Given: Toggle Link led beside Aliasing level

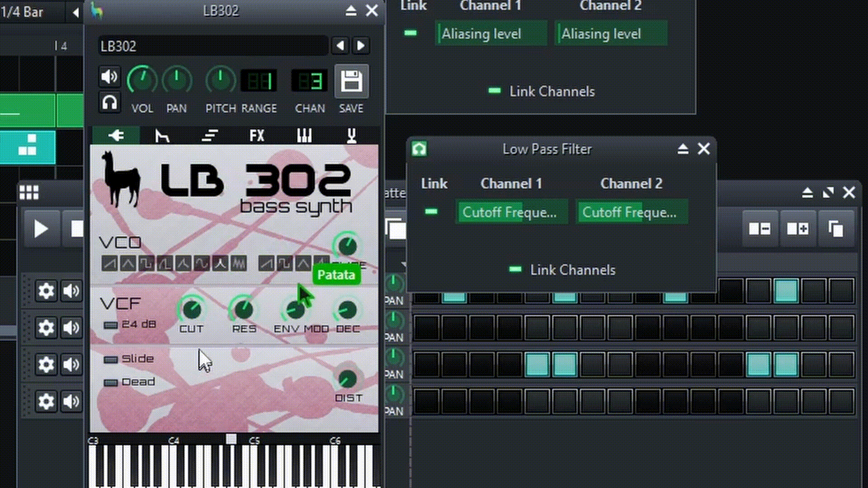Looking at the screenshot, I should point(410,33).
